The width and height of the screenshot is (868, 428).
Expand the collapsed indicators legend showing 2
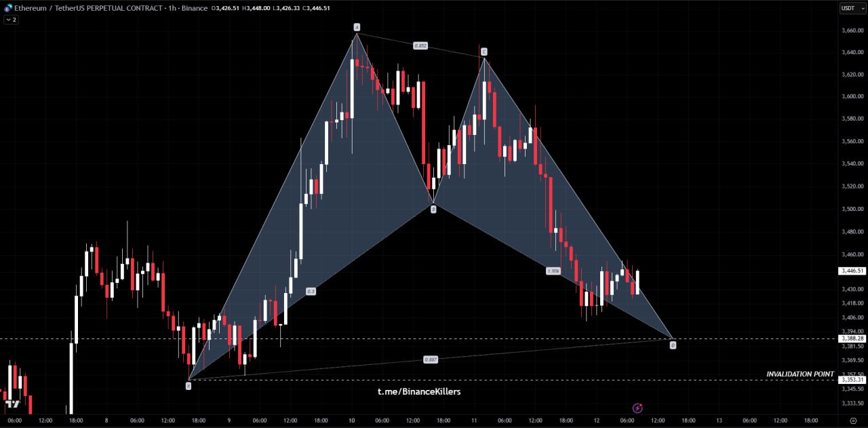click(11, 20)
